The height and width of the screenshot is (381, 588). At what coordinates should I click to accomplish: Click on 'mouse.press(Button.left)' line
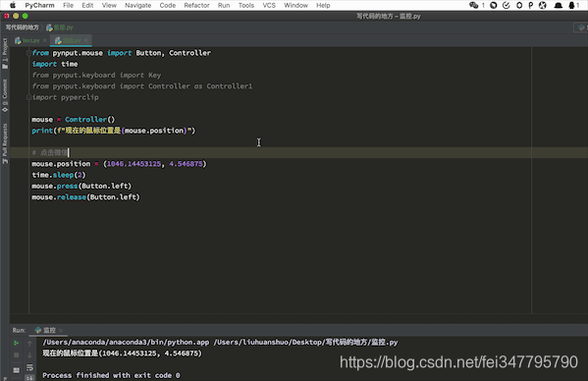pyautogui.click(x=81, y=186)
